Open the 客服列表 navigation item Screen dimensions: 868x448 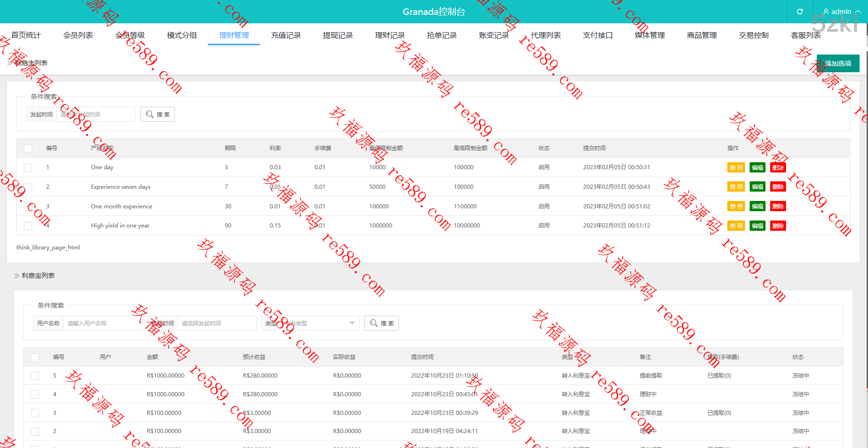coord(806,35)
